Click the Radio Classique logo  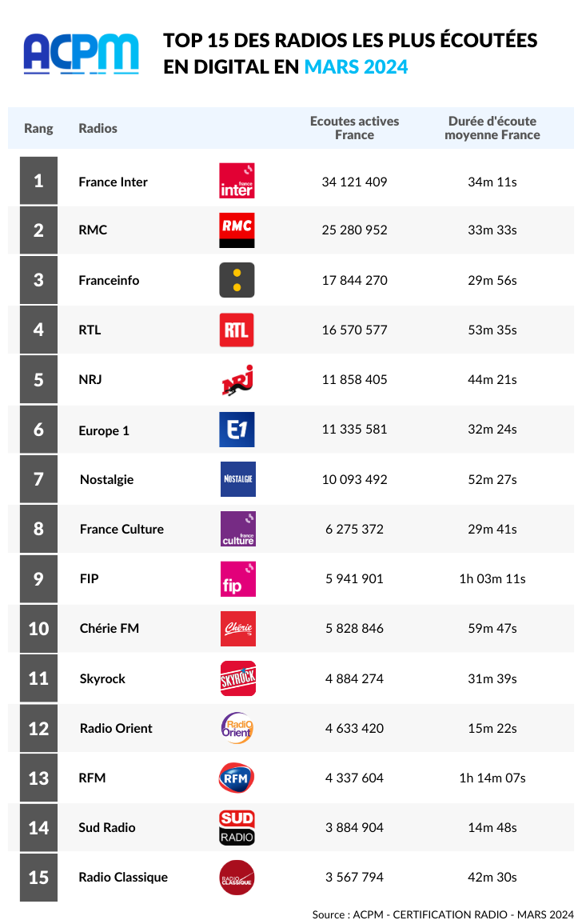point(237,878)
